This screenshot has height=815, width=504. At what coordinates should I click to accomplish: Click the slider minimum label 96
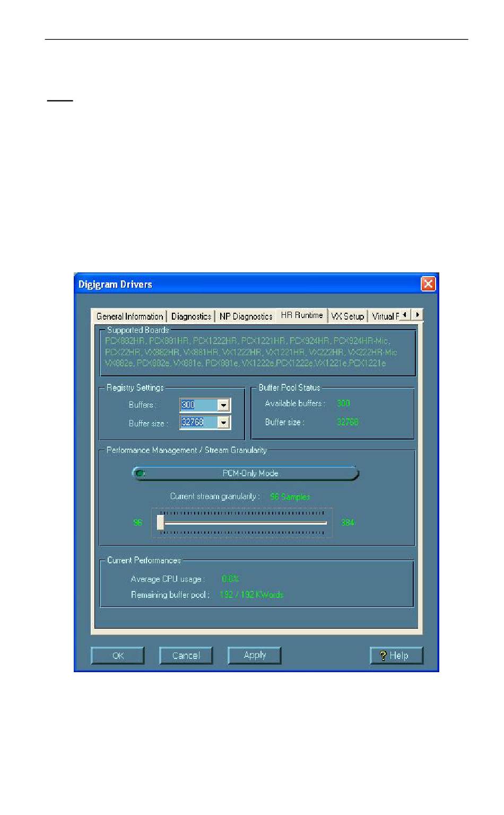click(138, 523)
